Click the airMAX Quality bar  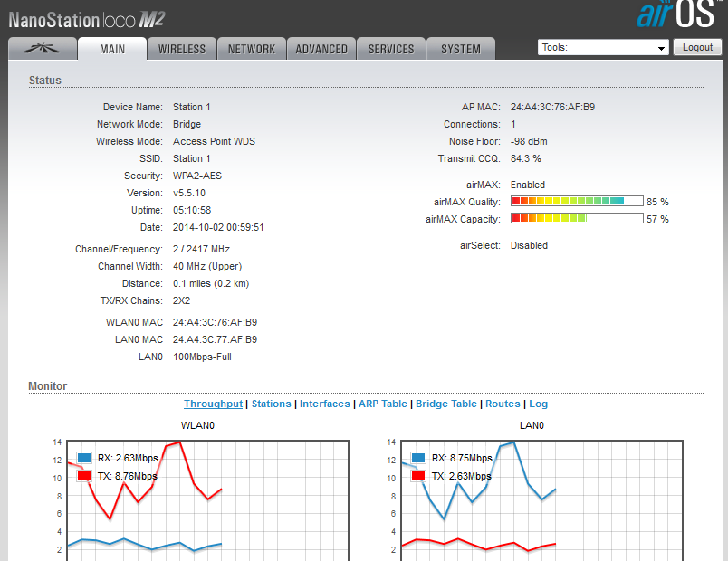point(577,202)
